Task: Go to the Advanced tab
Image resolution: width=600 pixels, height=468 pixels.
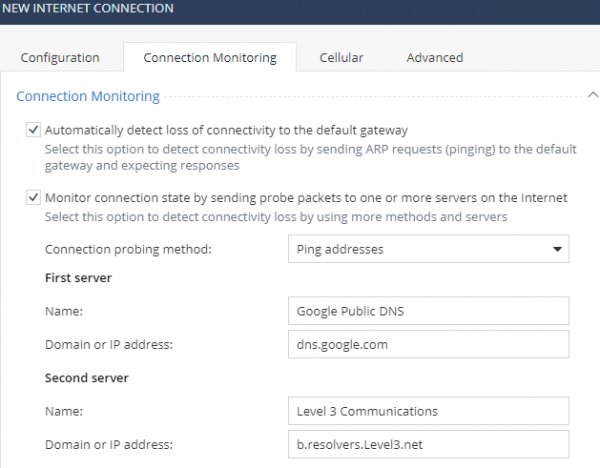Action: 434,58
